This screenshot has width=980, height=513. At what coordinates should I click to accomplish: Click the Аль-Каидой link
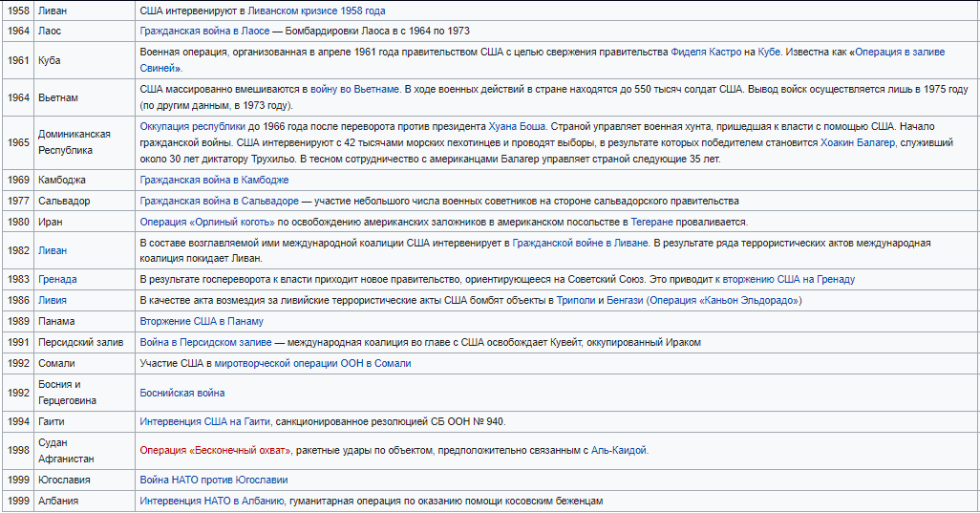click(x=619, y=451)
